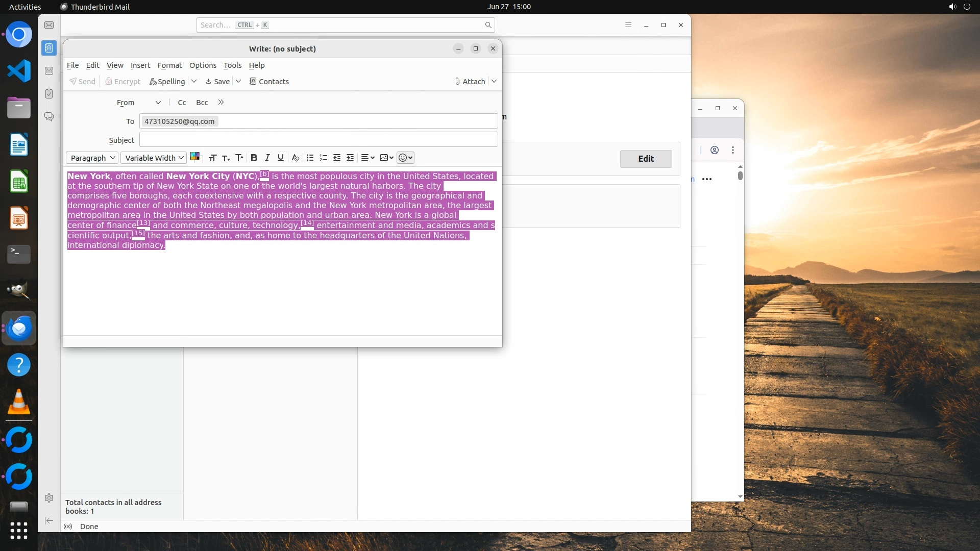
Task: Open the Insert menu
Action: (x=140, y=65)
